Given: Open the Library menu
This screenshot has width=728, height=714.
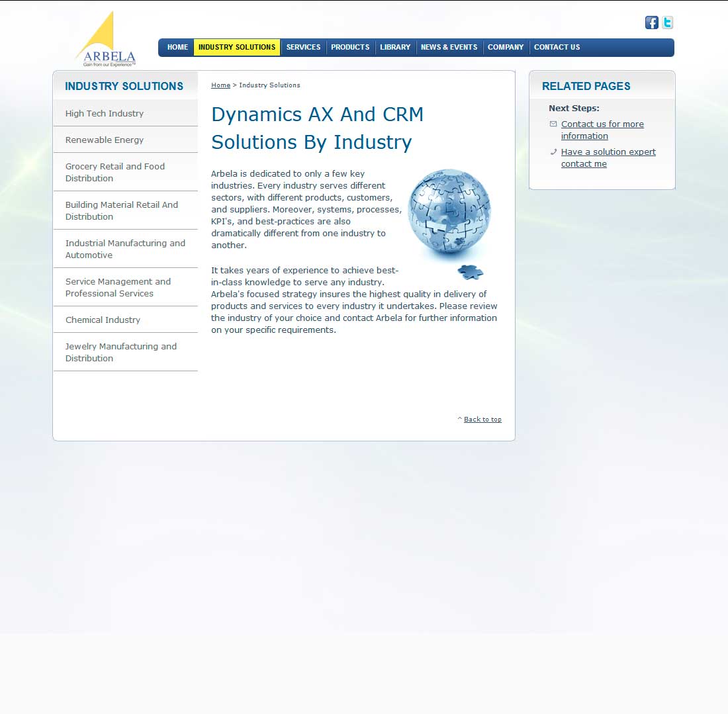Looking at the screenshot, I should [395, 48].
